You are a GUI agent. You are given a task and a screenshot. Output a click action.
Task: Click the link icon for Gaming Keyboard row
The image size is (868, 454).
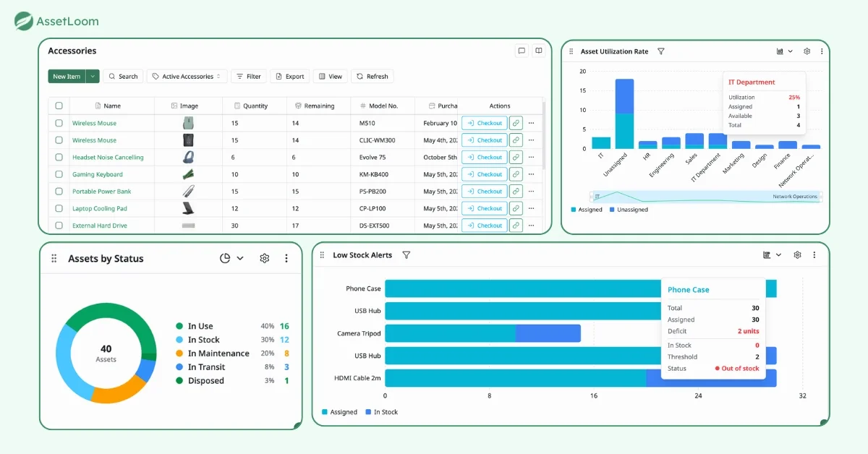click(x=516, y=174)
